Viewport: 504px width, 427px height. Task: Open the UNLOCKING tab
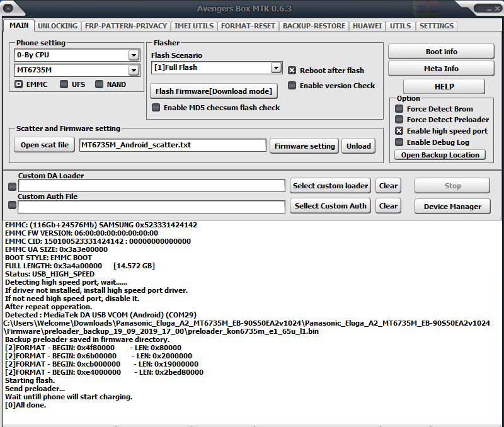coord(57,26)
